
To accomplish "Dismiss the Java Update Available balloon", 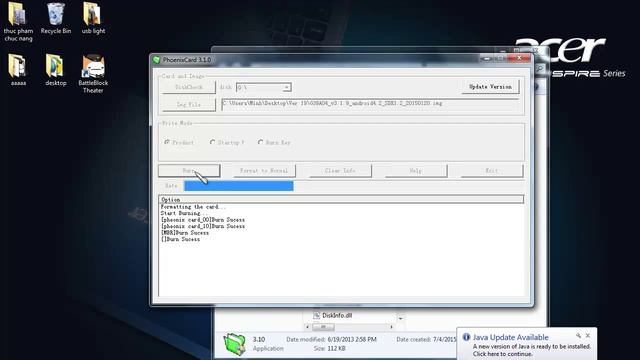I will pyautogui.click(x=588, y=336).
